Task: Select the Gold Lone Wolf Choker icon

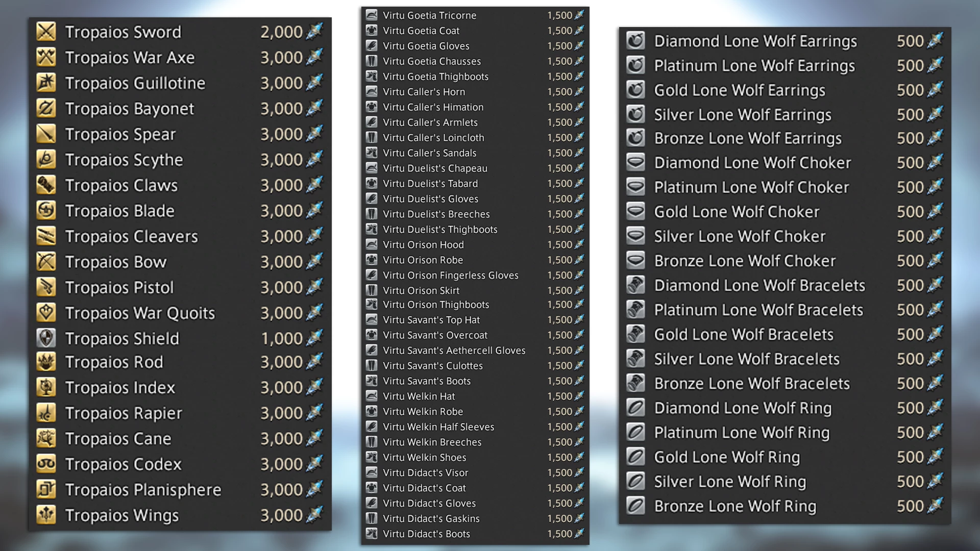Action: [635, 211]
